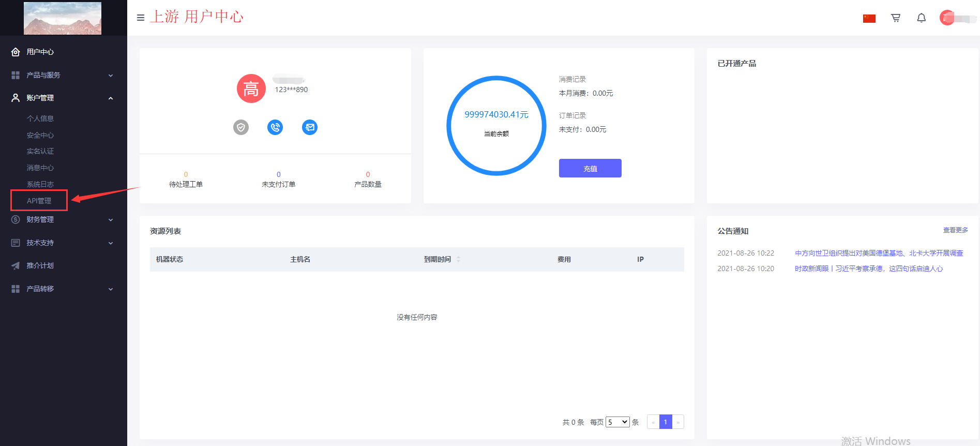Expand the 产品与服务 sidebar menu
Viewport: 980px width, 446px height.
pos(62,75)
